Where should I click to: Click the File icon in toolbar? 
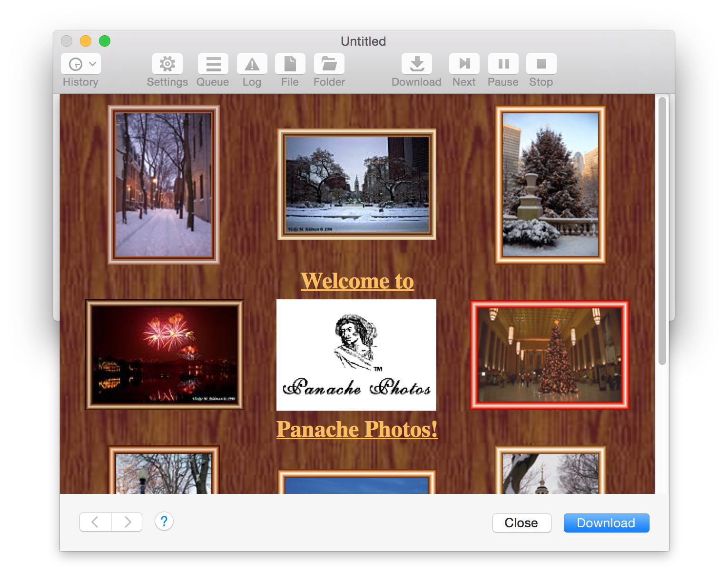pos(290,64)
